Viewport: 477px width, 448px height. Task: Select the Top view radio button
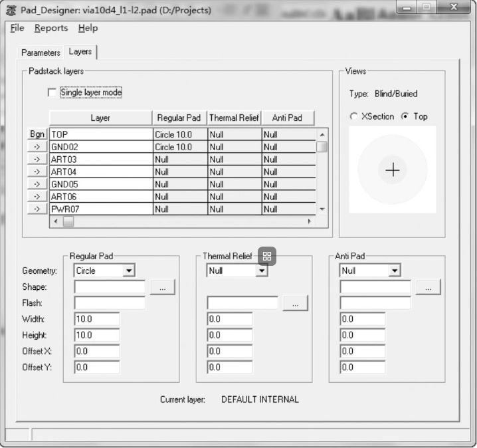[405, 116]
